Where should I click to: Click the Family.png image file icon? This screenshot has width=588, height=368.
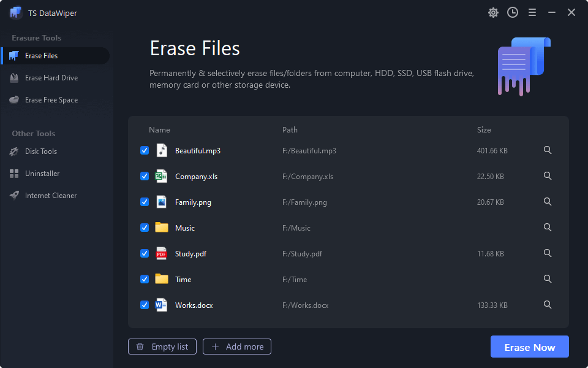pyautogui.click(x=162, y=202)
